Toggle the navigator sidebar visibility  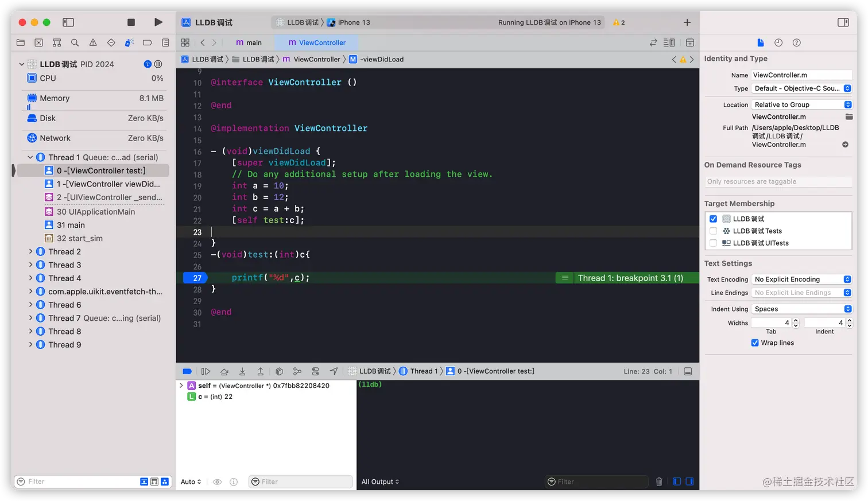[68, 22]
